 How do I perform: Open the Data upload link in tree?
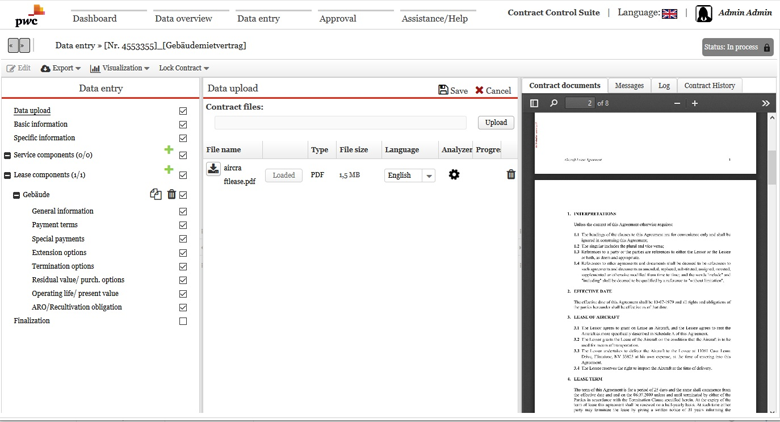(x=32, y=110)
